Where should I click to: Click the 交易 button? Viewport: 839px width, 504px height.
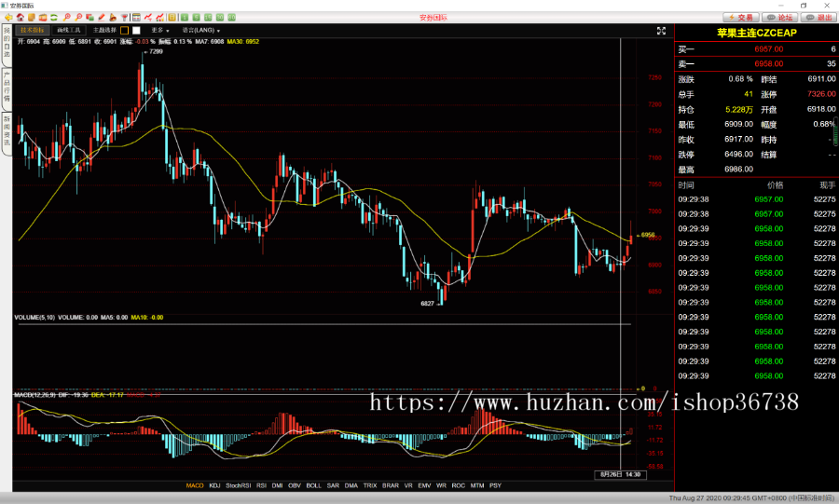click(741, 18)
